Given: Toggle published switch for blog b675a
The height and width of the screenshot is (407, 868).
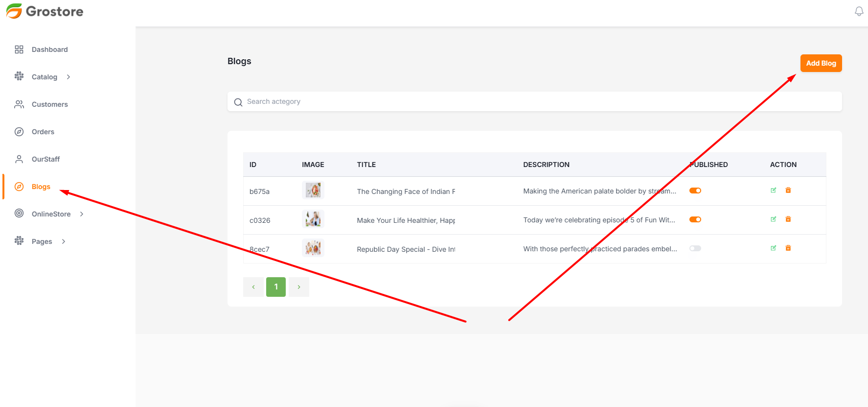Looking at the screenshot, I should pos(695,191).
